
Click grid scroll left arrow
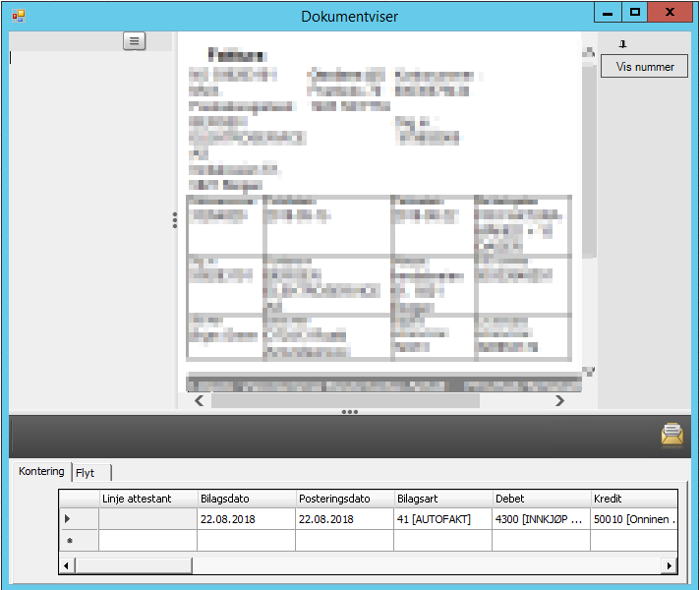[x=66, y=565]
